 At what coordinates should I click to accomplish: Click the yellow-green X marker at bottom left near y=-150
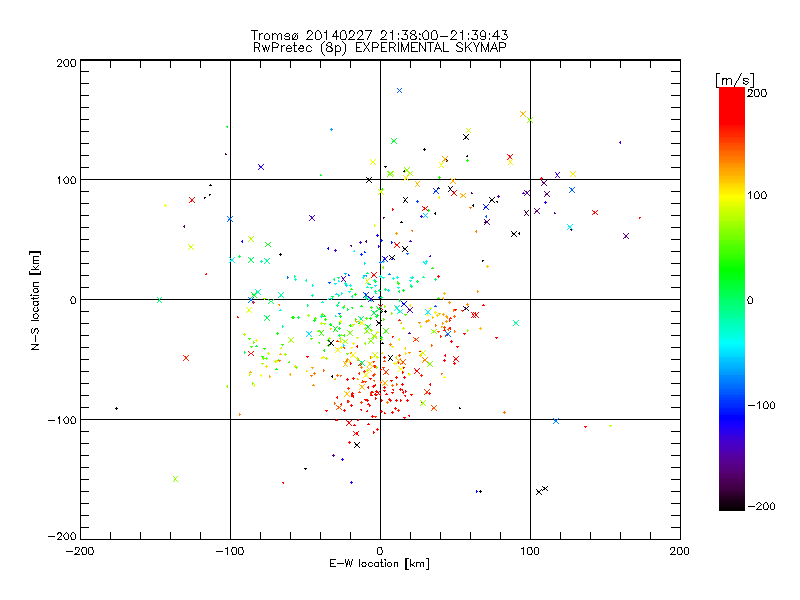click(x=176, y=479)
